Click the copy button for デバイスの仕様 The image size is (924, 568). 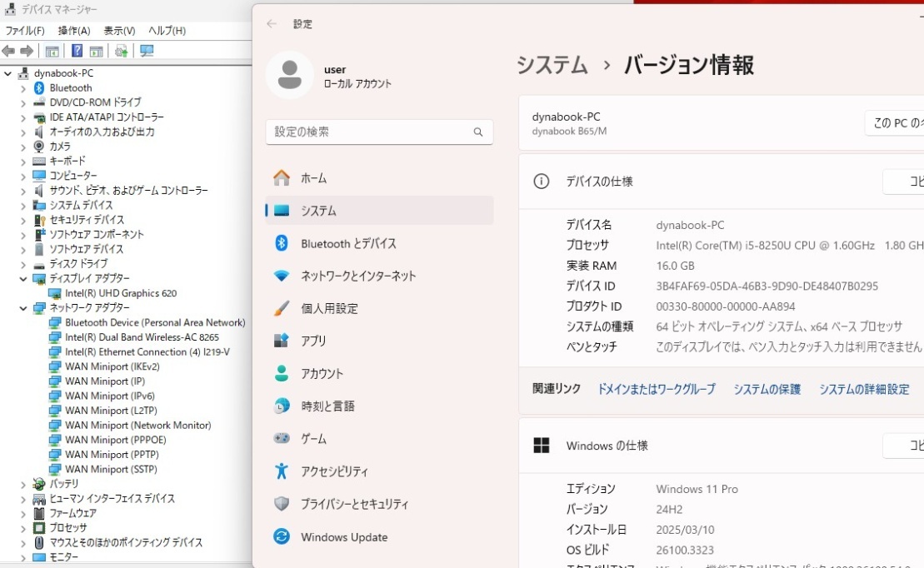coord(903,182)
